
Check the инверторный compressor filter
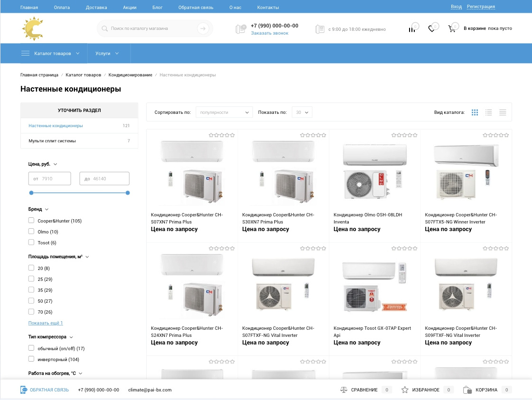point(31,359)
